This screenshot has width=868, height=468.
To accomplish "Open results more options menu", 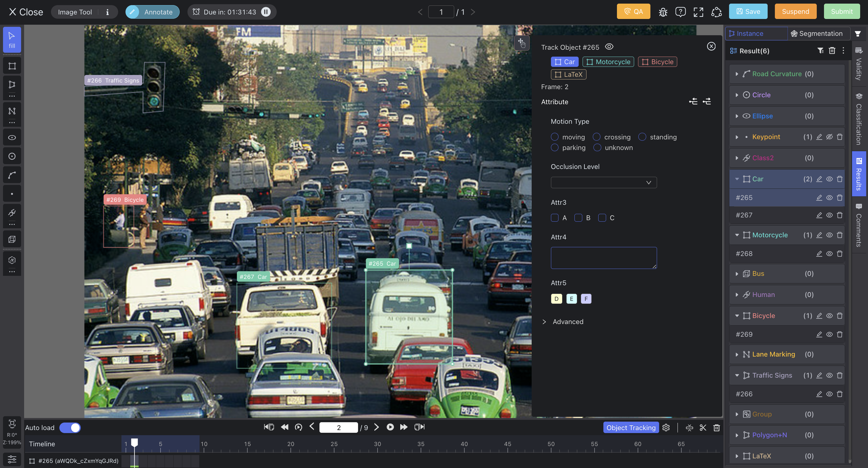I will click(843, 51).
